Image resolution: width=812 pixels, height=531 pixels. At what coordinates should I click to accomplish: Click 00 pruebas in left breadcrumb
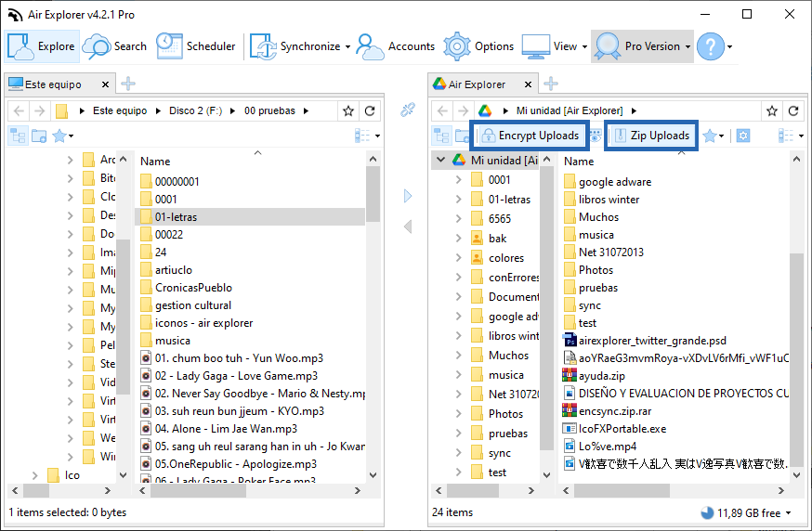(269, 110)
